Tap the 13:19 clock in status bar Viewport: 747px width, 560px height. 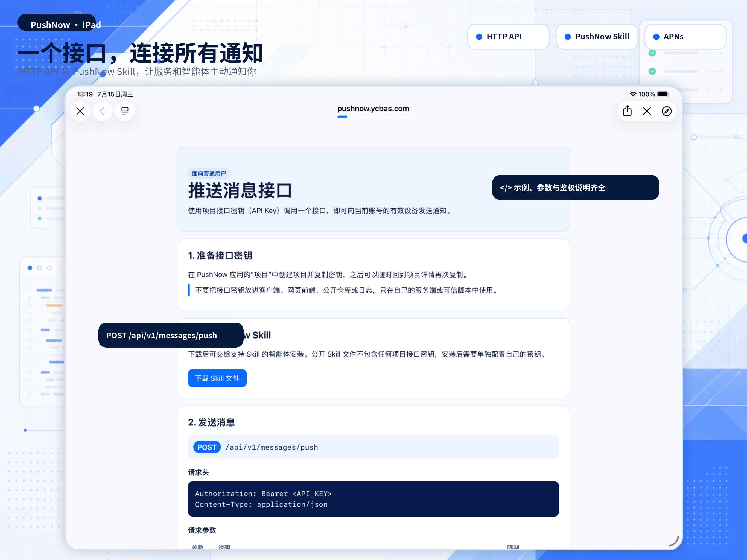(85, 94)
